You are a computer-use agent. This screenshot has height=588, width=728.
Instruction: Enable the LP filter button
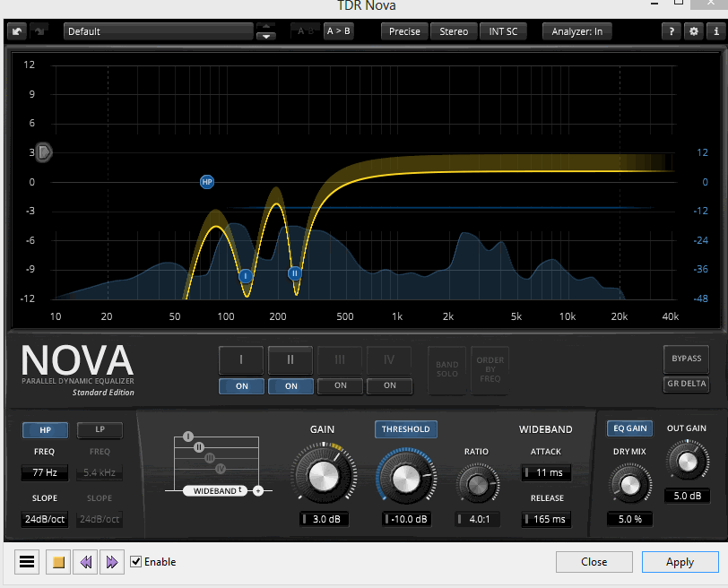click(100, 430)
